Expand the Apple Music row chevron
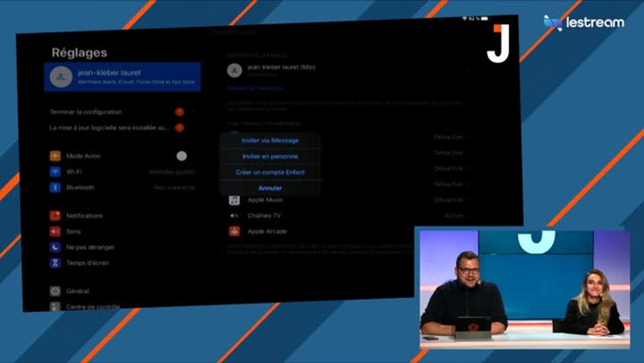 click(469, 200)
